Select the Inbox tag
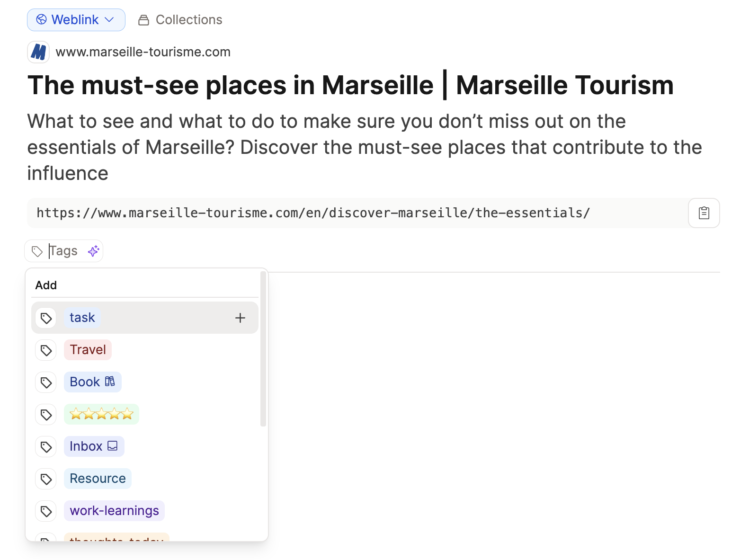Viewport: 740px width, 560px height. point(94,446)
